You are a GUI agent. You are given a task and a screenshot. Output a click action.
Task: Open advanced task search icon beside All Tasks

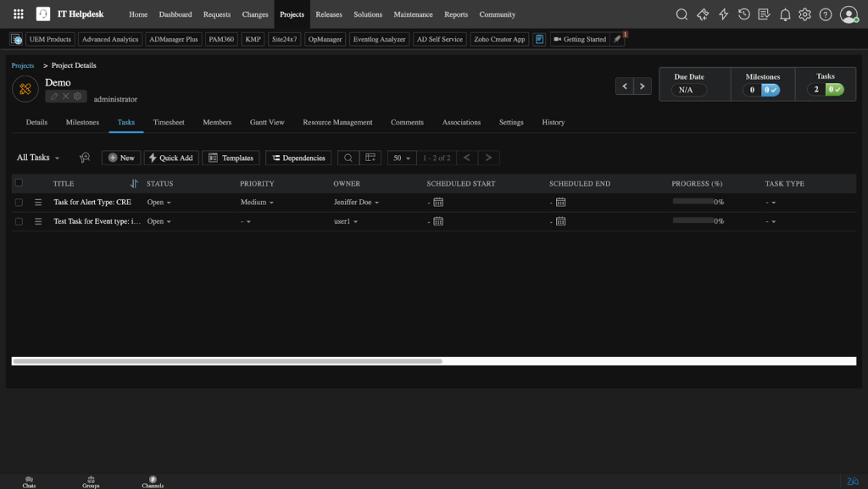coord(84,158)
